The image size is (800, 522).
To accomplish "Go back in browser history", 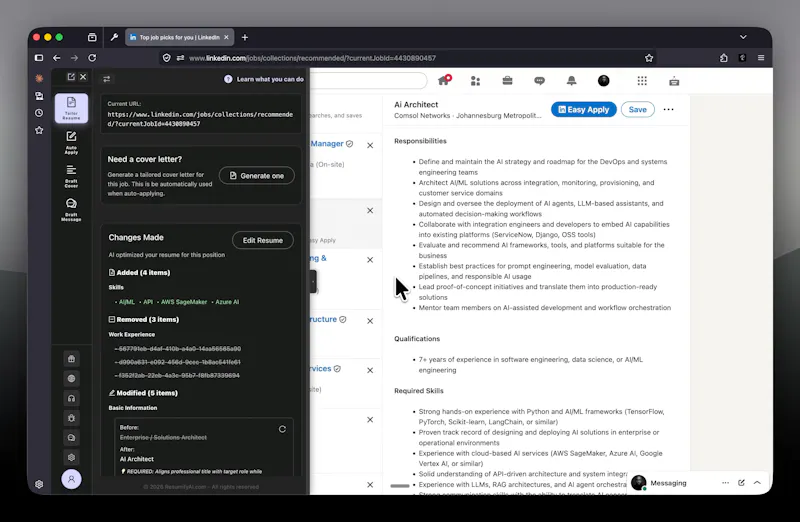I will tap(57, 58).
